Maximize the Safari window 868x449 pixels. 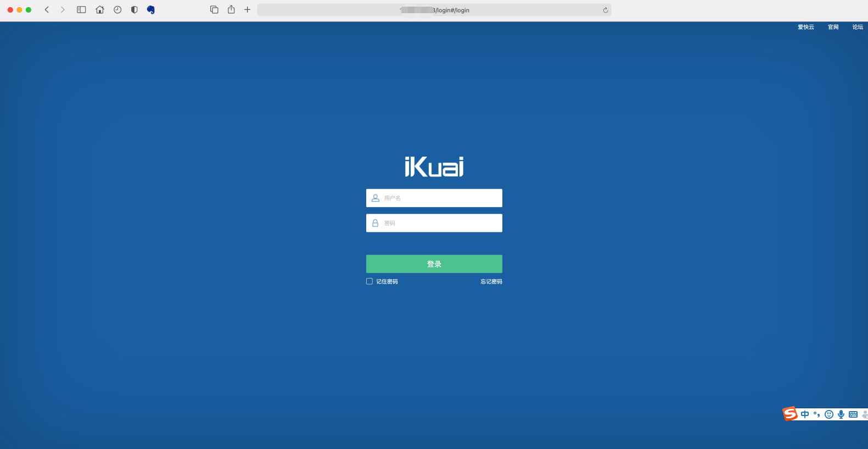pos(29,10)
